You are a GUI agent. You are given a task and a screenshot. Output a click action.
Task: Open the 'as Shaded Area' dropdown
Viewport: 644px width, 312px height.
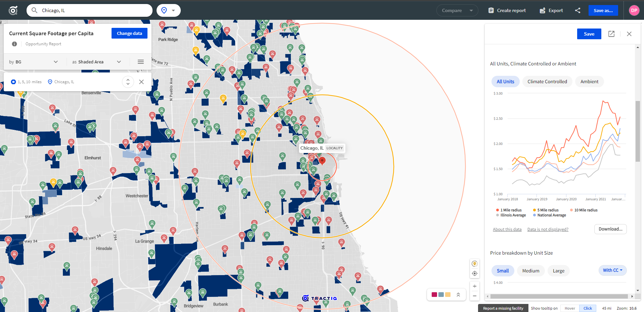(96, 62)
